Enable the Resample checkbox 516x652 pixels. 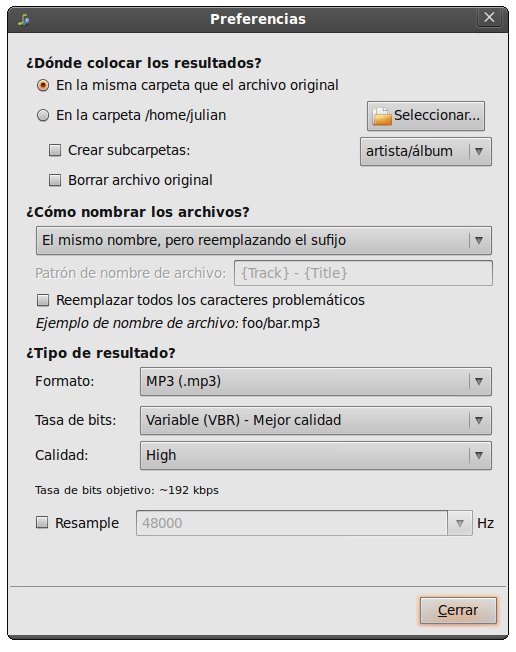(42, 523)
